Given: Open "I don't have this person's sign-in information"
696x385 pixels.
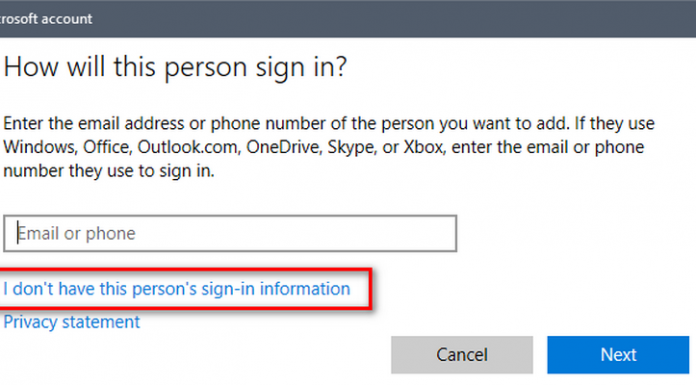Looking at the screenshot, I should coord(177,289).
